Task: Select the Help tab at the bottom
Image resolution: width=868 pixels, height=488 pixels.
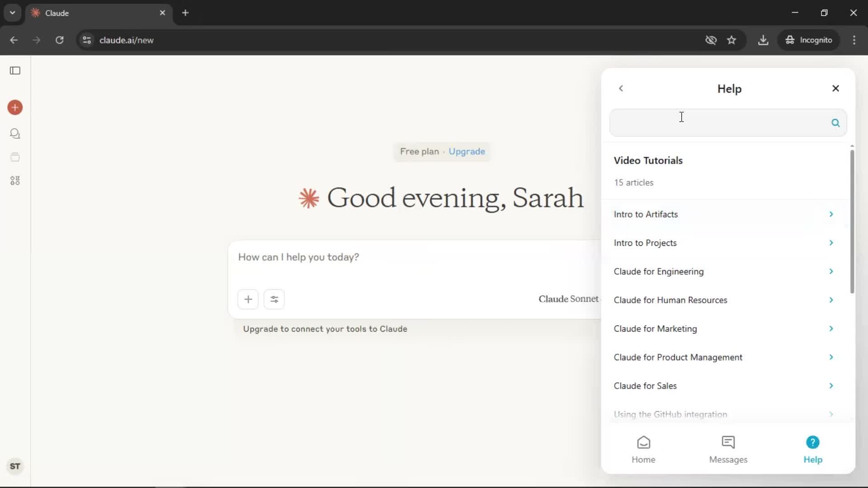Action: (812, 450)
